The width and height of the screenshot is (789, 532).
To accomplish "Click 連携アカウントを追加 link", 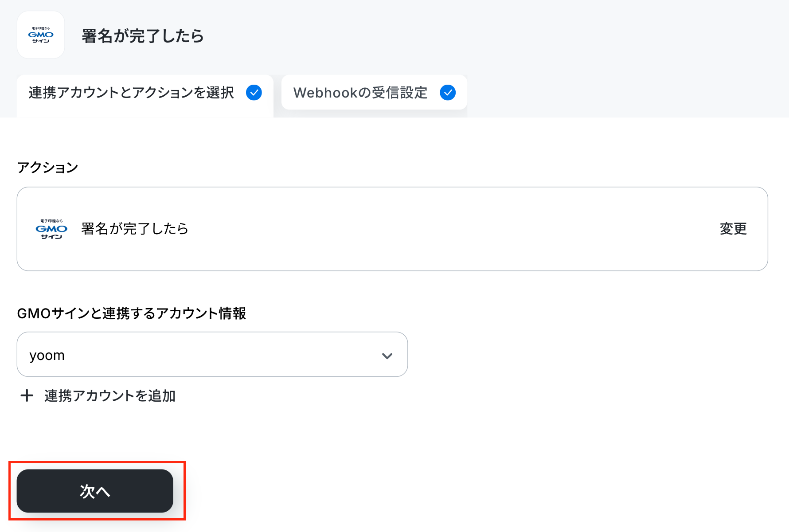I will 110,395.
